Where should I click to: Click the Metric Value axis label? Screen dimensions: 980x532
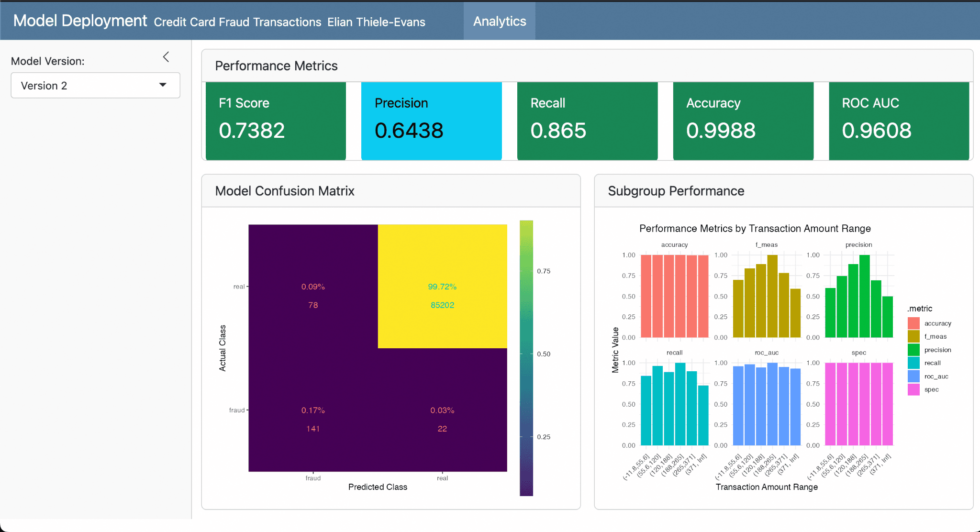click(x=615, y=350)
